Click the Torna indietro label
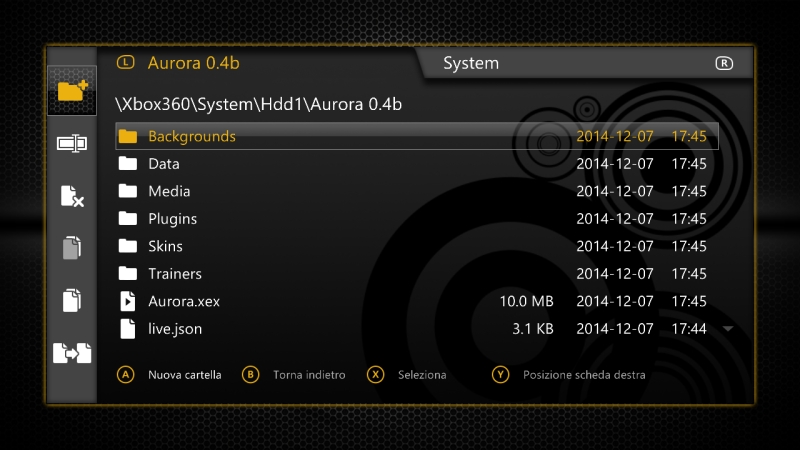The image size is (800, 450). (x=309, y=375)
